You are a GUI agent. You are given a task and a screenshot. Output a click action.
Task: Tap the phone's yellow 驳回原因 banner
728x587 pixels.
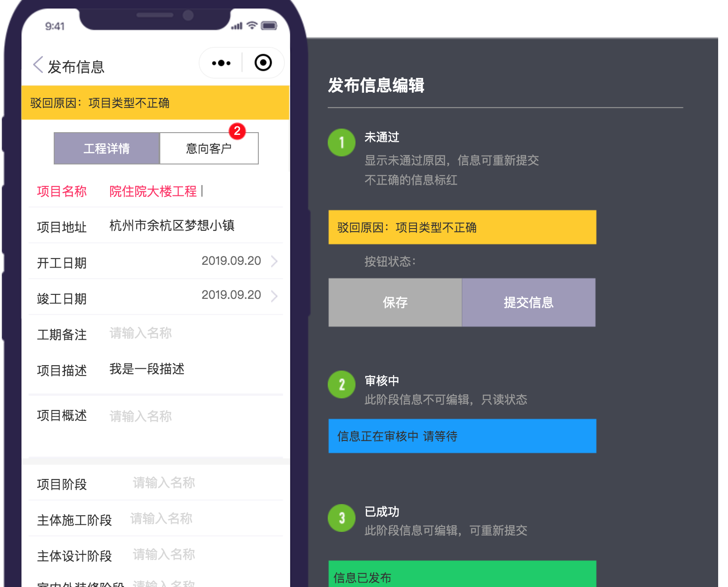(x=155, y=103)
